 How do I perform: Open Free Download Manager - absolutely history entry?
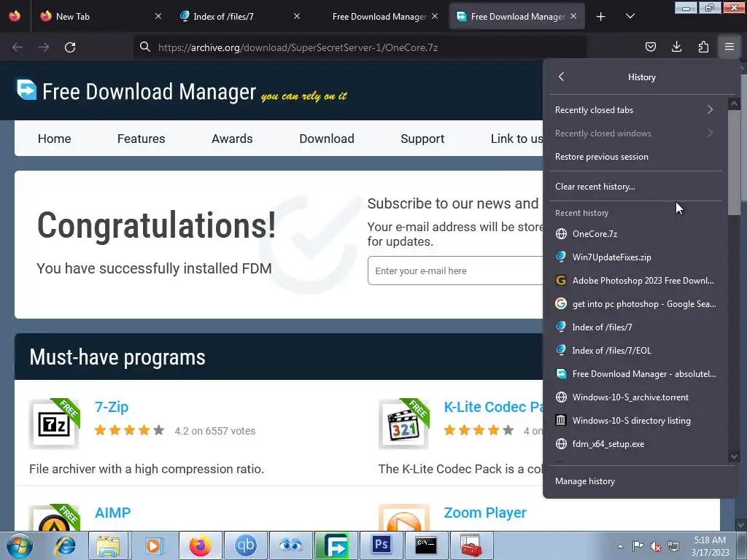coord(635,374)
